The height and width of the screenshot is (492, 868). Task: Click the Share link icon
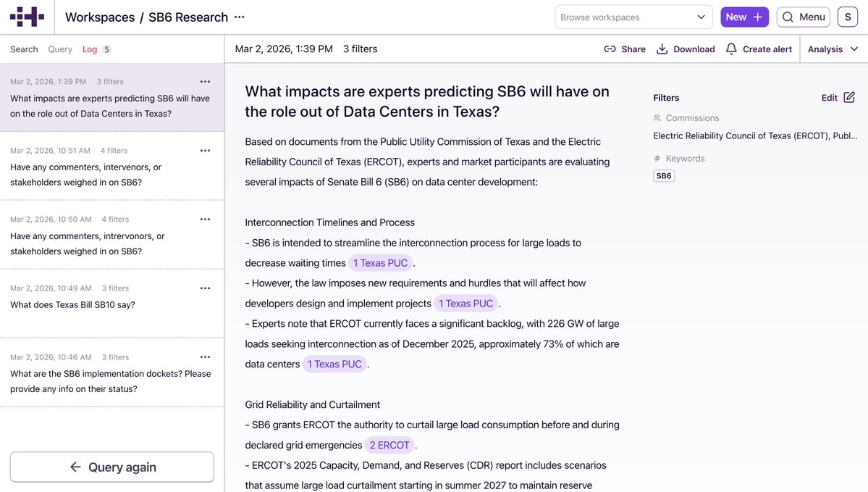pos(610,49)
